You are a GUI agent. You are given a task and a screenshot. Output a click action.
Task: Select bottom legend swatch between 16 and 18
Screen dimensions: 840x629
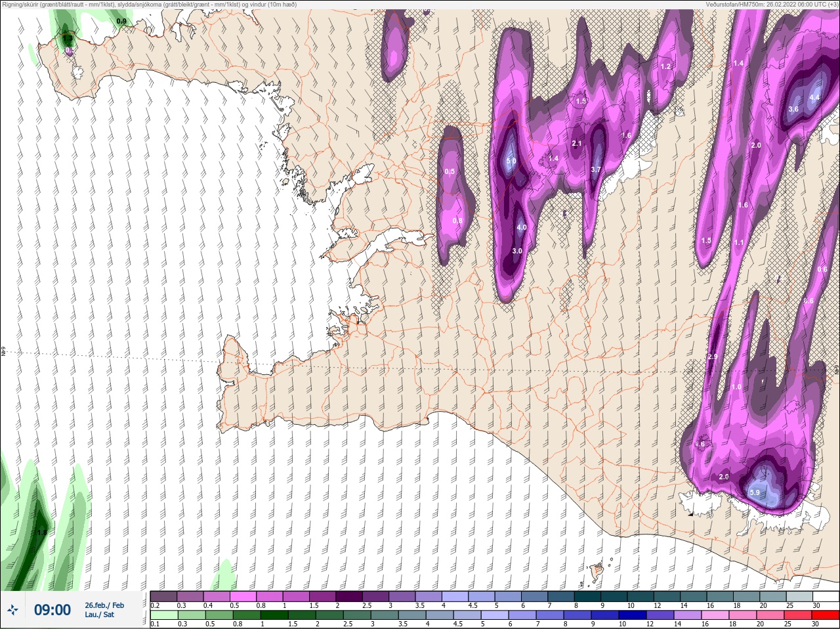click(x=715, y=615)
